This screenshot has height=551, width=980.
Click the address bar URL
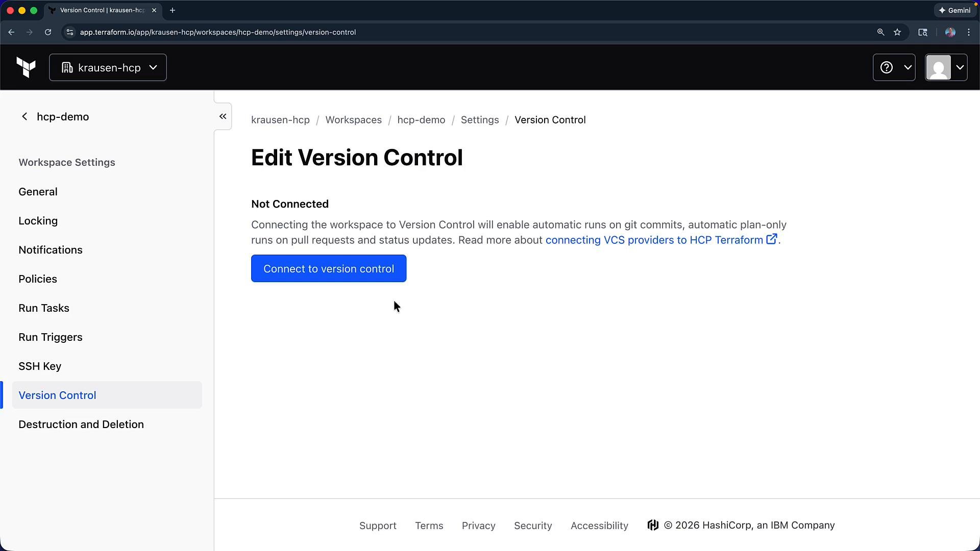[x=218, y=32]
